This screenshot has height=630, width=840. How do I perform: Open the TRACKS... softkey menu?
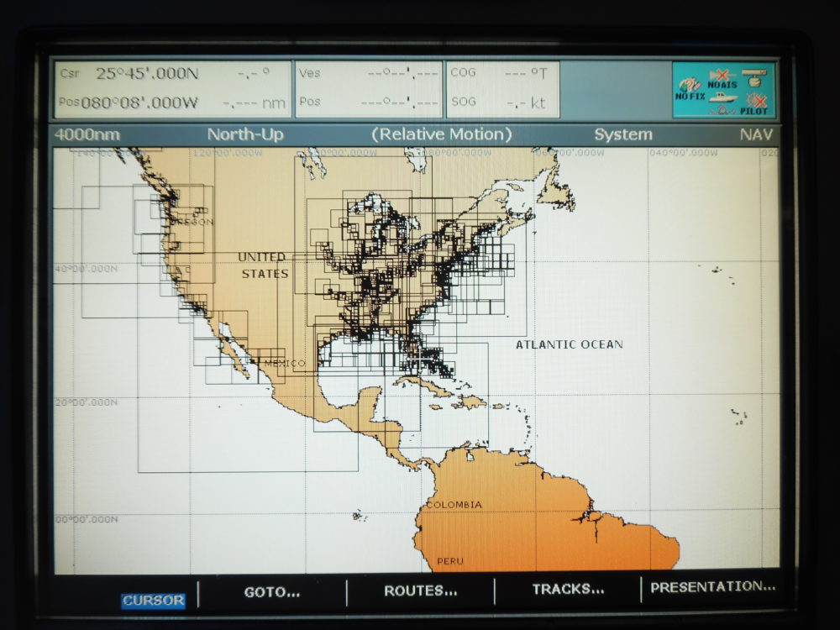568,590
